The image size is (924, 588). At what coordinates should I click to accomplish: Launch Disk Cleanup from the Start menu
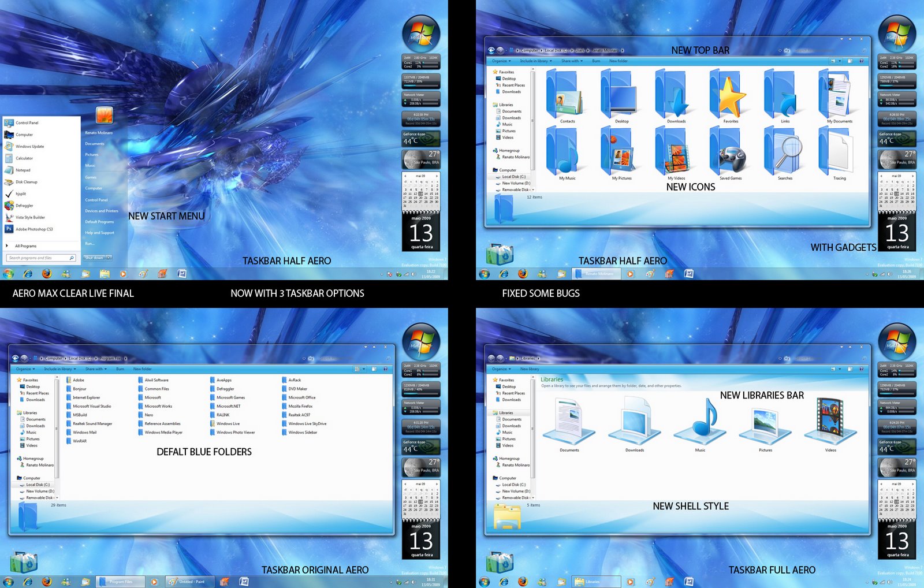(x=21, y=182)
